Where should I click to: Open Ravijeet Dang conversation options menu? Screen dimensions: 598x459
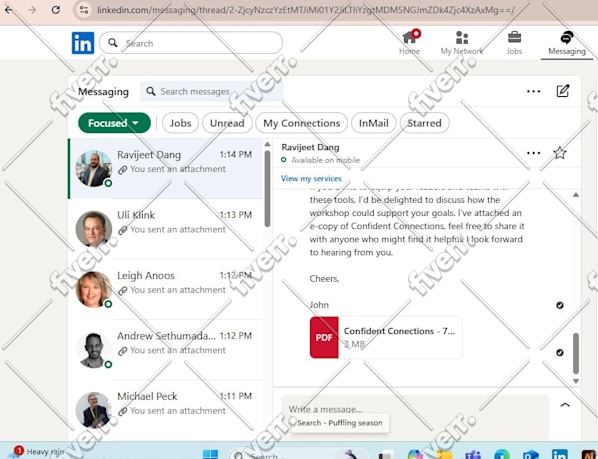533,153
